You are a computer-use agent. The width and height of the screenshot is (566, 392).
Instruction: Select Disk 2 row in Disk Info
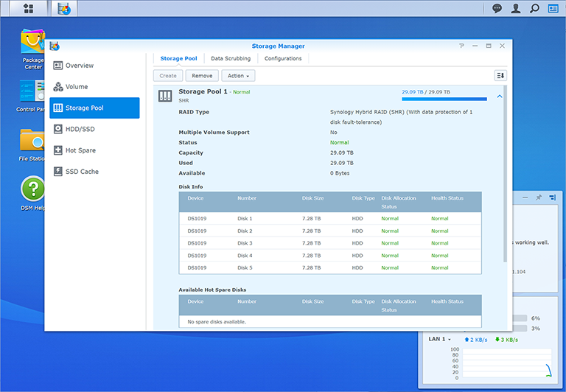(330, 231)
